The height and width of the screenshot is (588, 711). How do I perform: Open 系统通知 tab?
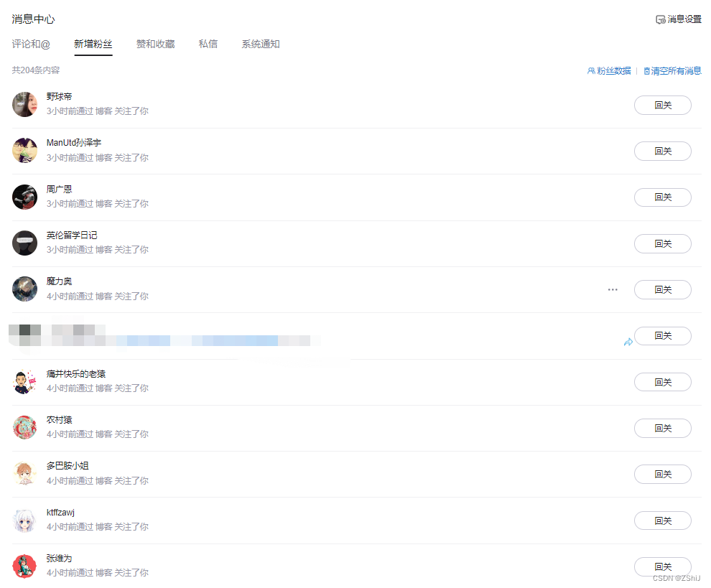[x=261, y=44]
